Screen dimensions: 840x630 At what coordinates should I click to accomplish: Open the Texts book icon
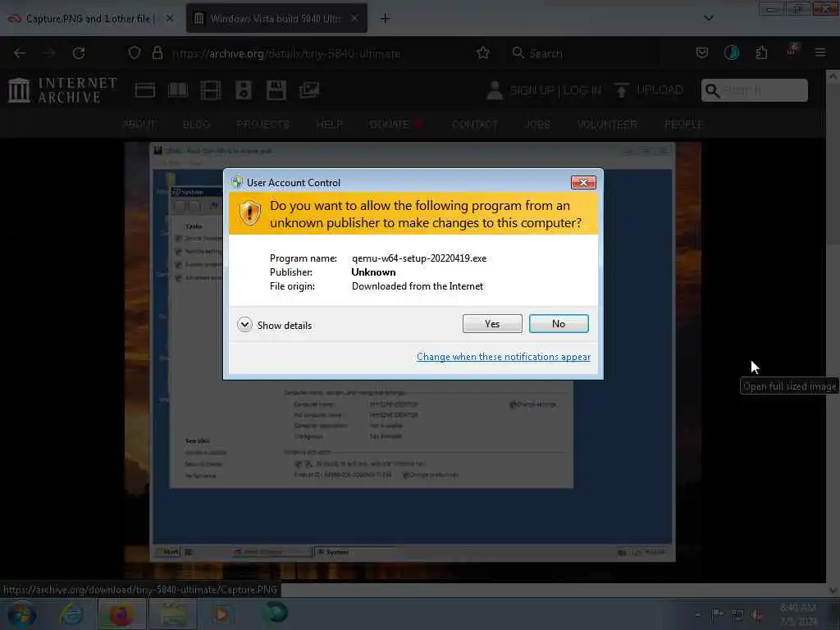tap(177, 90)
